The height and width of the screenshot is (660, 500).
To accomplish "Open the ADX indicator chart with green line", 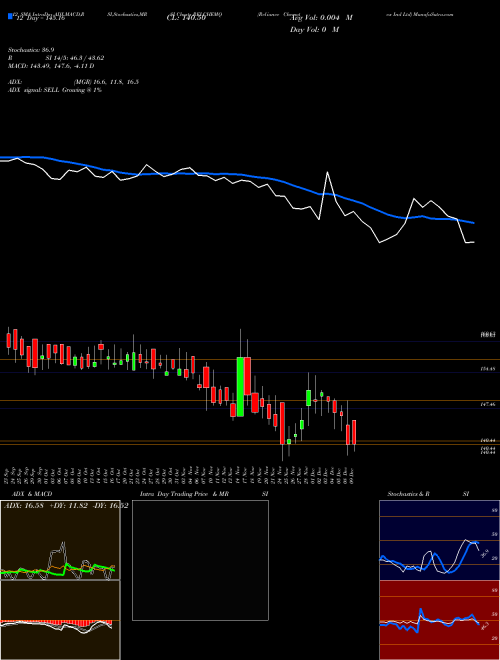I will (x=60, y=540).
